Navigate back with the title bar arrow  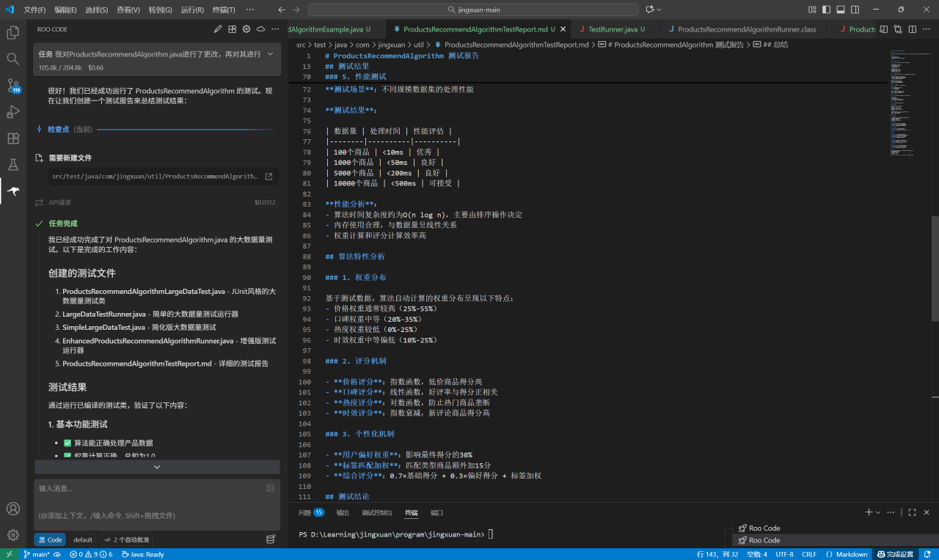(x=282, y=10)
